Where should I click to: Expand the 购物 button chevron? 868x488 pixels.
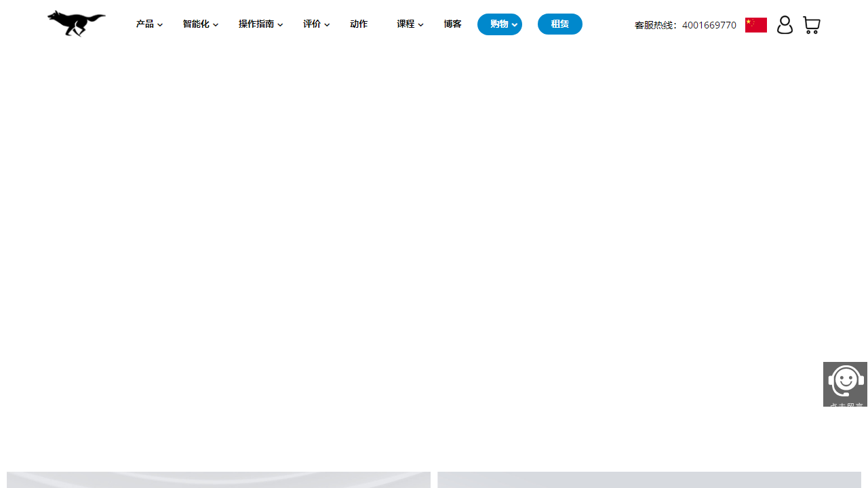(x=515, y=25)
